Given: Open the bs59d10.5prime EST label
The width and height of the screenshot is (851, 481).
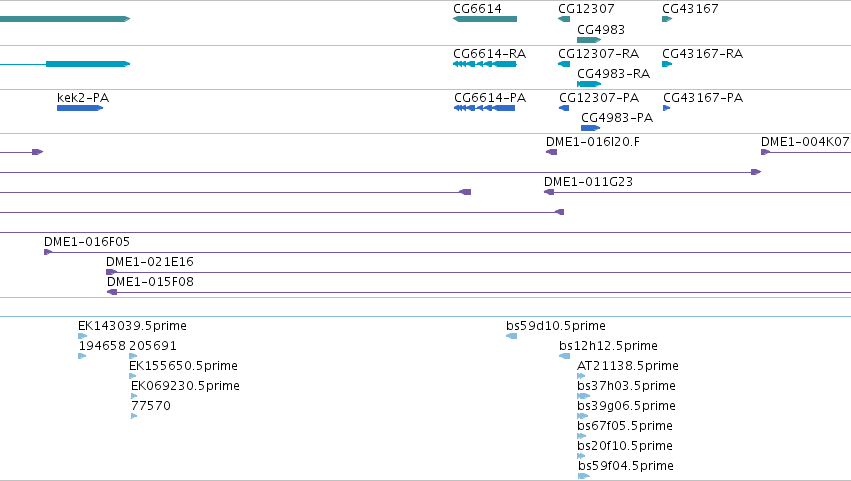Looking at the screenshot, I should point(556,326).
